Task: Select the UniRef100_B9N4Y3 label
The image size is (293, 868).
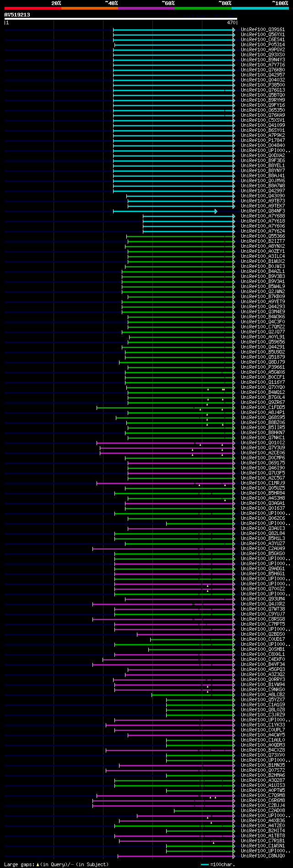Action: pyautogui.click(x=263, y=60)
